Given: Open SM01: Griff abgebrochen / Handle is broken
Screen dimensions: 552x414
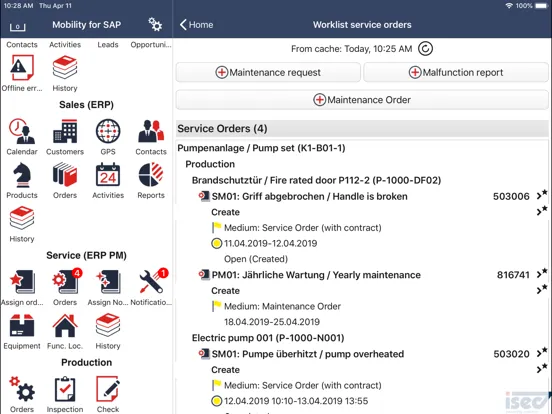Looking at the screenshot, I should point(309,196).
